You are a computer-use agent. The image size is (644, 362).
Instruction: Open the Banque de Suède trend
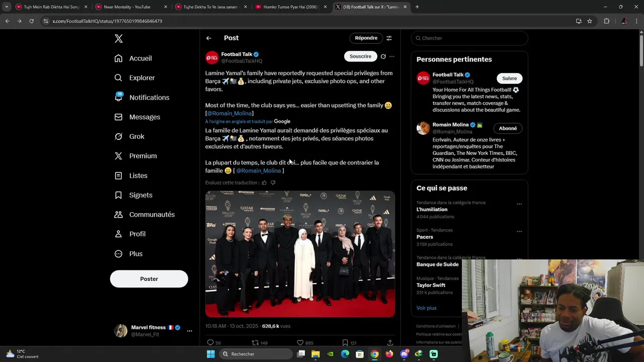tap(438, 264)
